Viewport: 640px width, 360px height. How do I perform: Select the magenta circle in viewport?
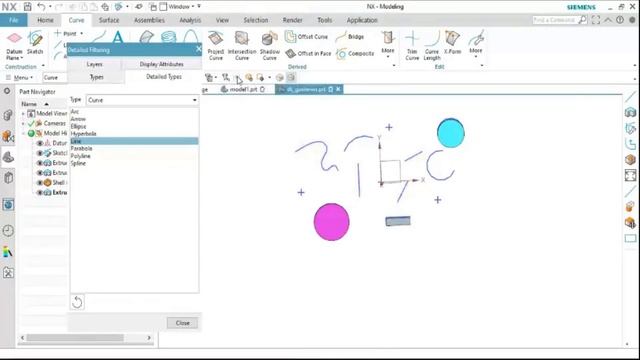pyautogui.click(x=331, y=222)
